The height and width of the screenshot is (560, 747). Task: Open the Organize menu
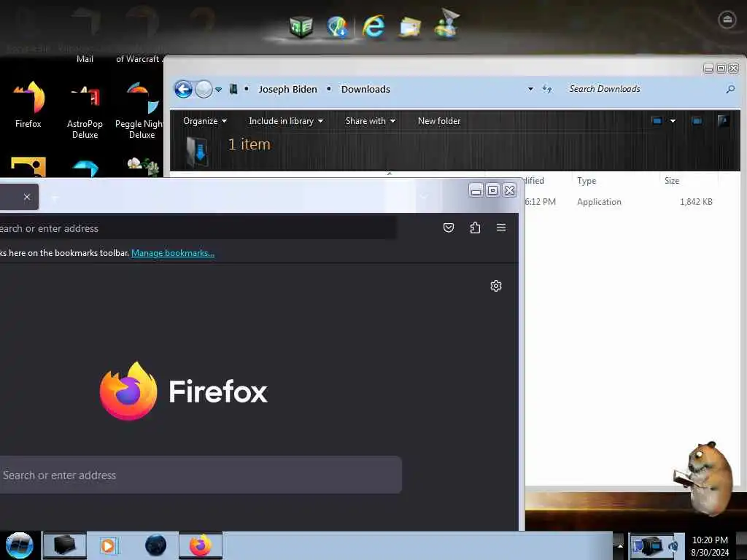(205, 121)
